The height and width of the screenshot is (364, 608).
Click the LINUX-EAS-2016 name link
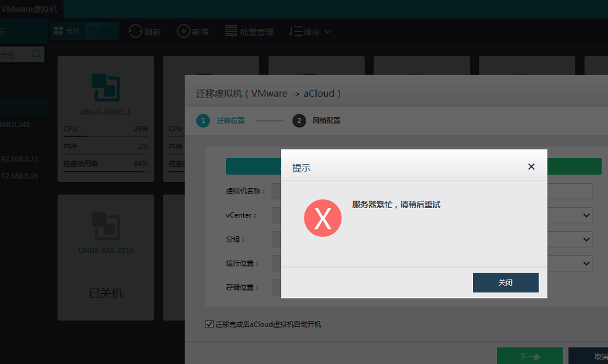[106, 250]
